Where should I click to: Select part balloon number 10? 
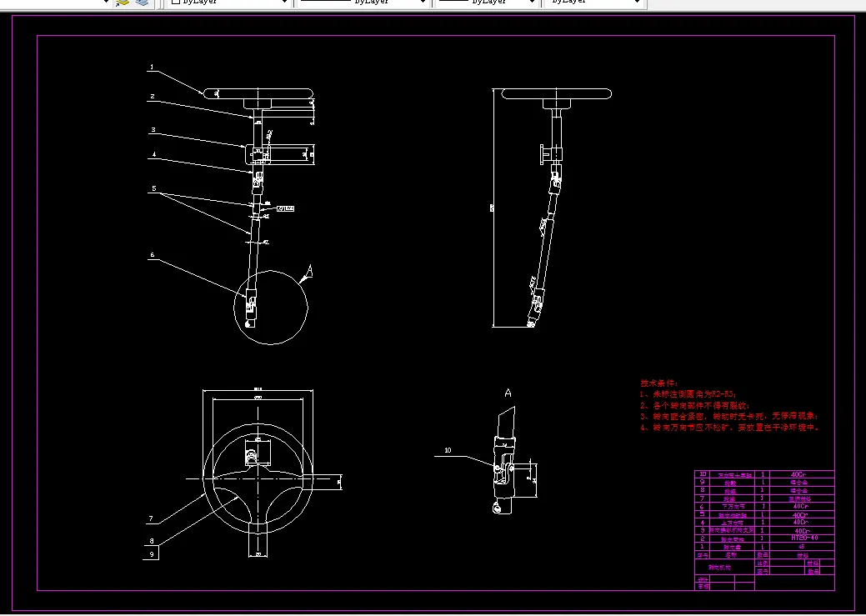pyautogui.click(x=448, y=450)
